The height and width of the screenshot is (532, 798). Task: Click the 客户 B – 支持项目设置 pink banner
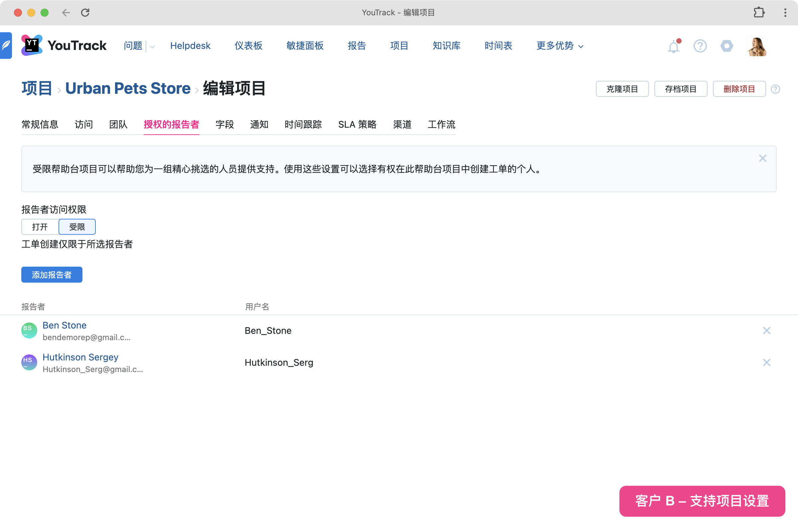pyautogui.click(x=702, y=501)
